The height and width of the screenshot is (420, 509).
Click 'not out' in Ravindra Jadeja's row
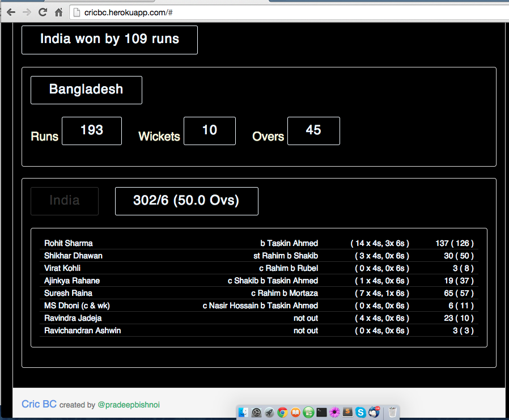(x=306, y=318)
